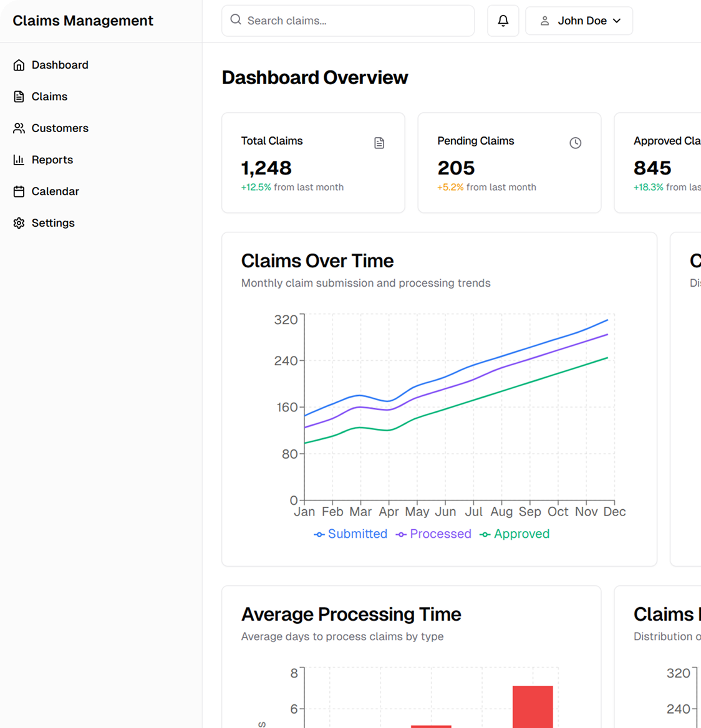Click the document icon on Total Claims card

[x=379, y=143]
